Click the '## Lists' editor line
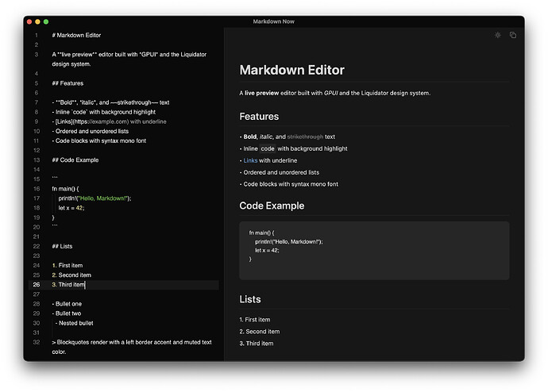 [62, 247]
